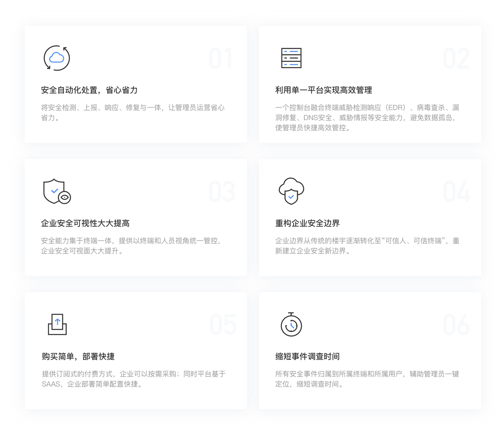Select heading 安全自动化处置，省心省力
The image size is (504, 445).
pyautogui.click(x=89, y=90)
